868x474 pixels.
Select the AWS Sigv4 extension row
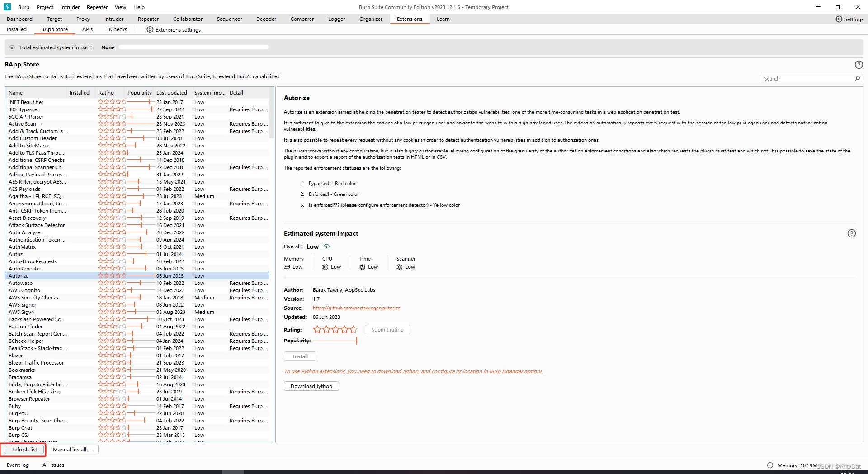137,312
